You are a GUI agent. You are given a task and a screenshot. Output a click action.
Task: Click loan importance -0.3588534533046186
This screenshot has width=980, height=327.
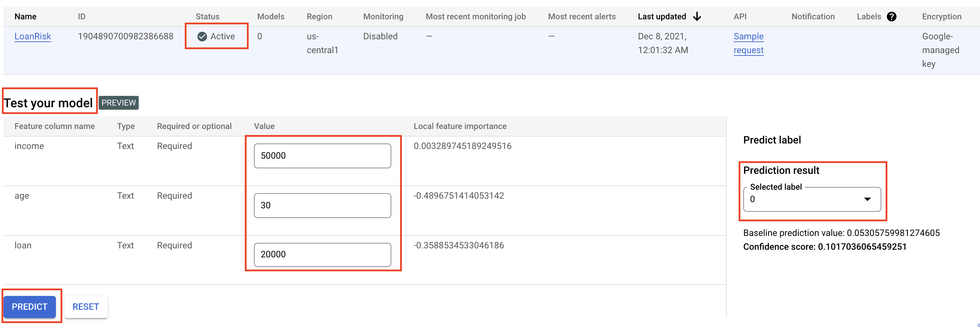click(458, 245)
